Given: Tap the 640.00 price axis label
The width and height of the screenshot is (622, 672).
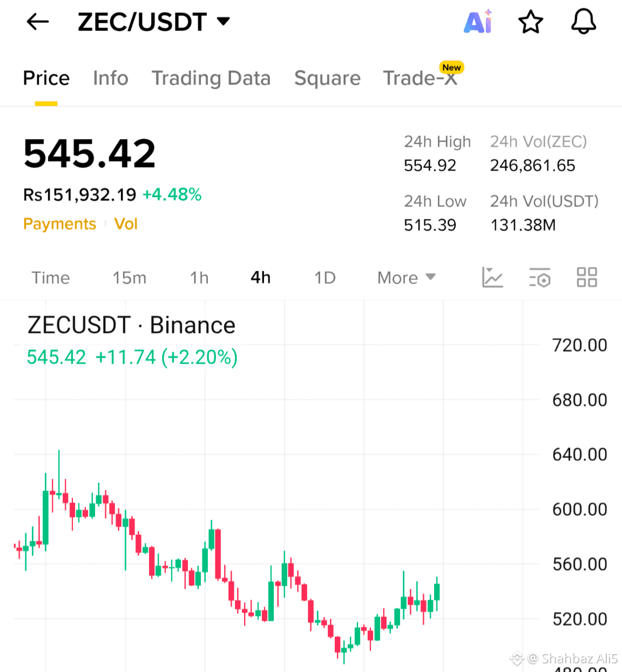Looking at the screenshot, I should click(x=579, y=455).
